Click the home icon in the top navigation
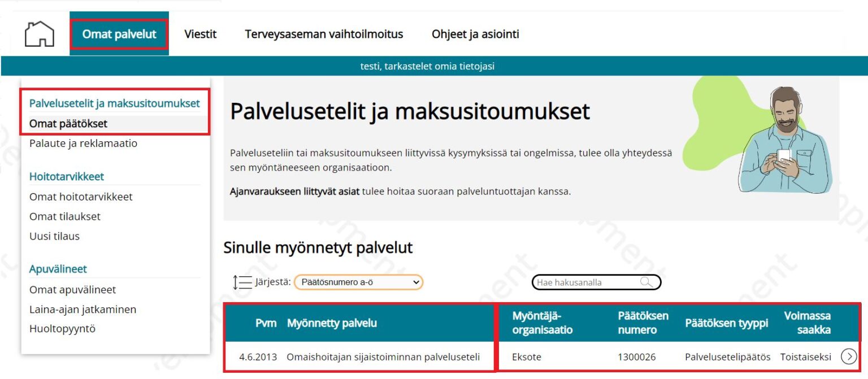This screenshot has height=379, width=868. click(40, 34)
